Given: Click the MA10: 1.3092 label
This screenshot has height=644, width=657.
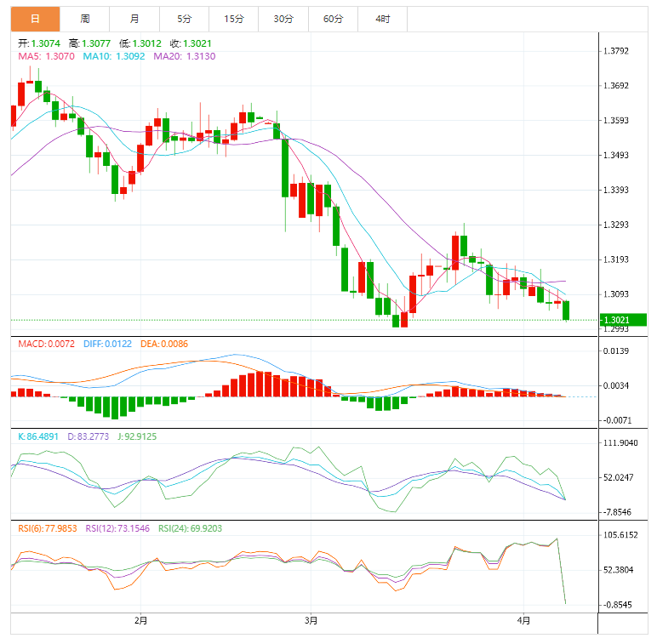Looking at the screenshot, I should (x=113, y=56).
